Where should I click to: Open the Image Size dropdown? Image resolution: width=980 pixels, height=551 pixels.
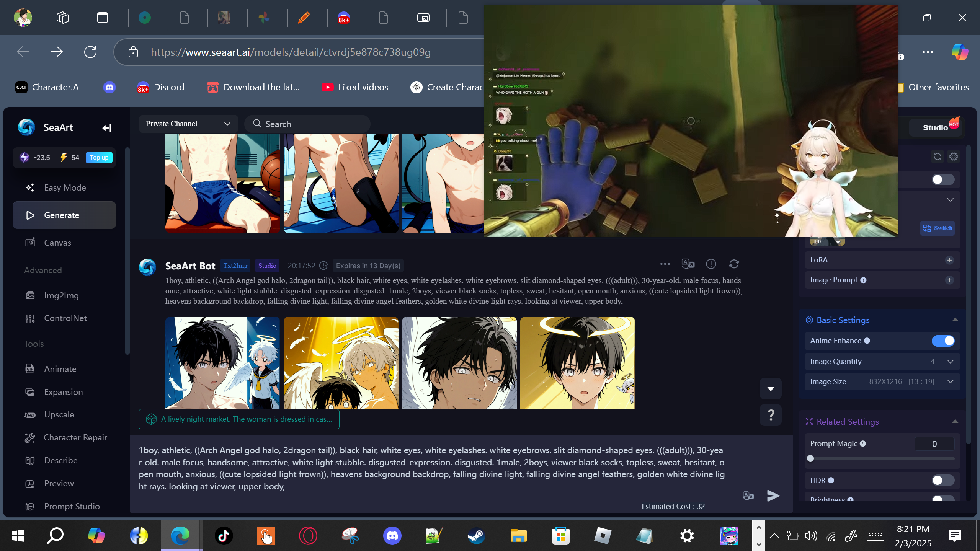882,382
